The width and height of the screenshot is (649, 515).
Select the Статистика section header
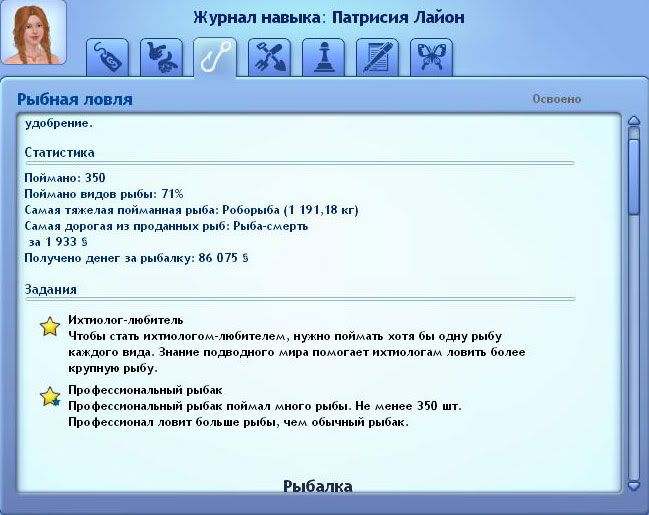60,153
